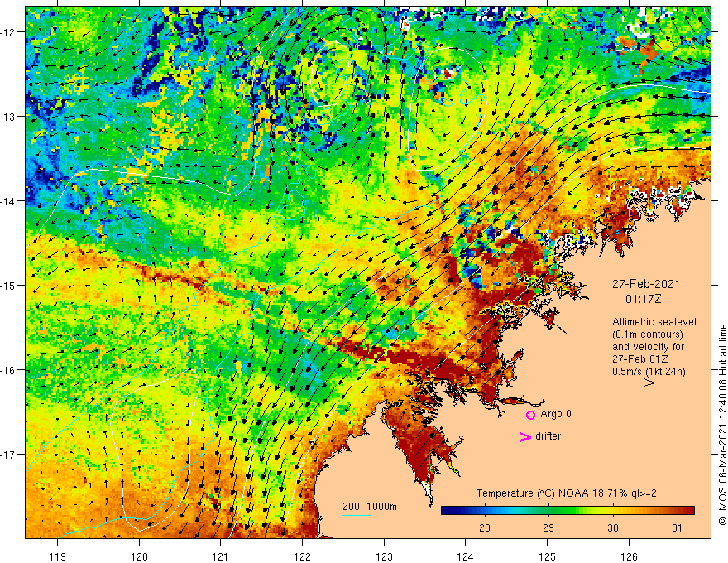Click longitude label 124 on bottom axis

(466, 556)
